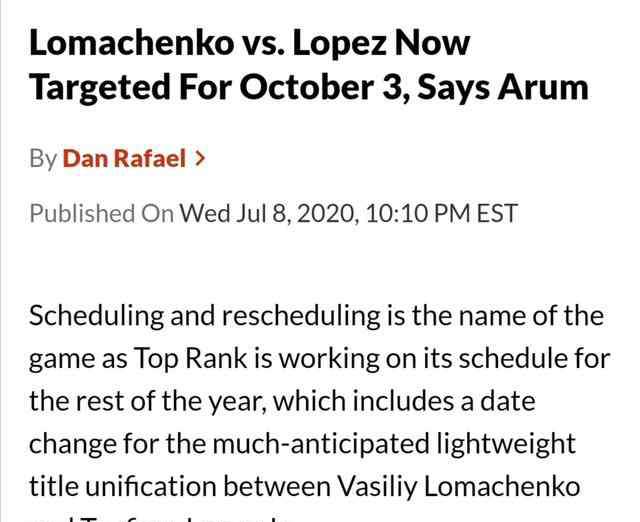The image size is (640, 522).
Task: Click October 3 in the article headline
Action: (321, 87)
